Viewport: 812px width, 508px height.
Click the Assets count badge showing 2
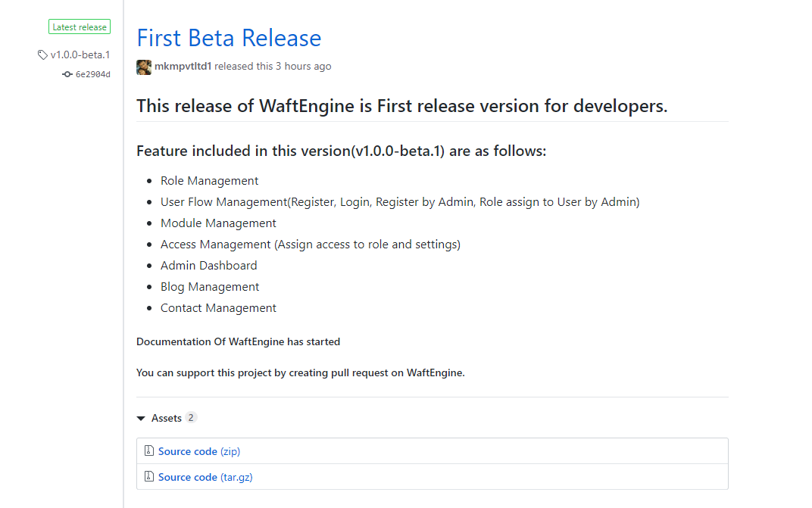coord(191,418)
